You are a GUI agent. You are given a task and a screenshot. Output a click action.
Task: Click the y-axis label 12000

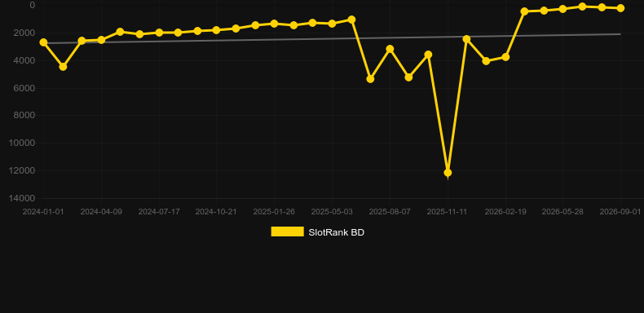pyautogui.click(x=22, y=170)
